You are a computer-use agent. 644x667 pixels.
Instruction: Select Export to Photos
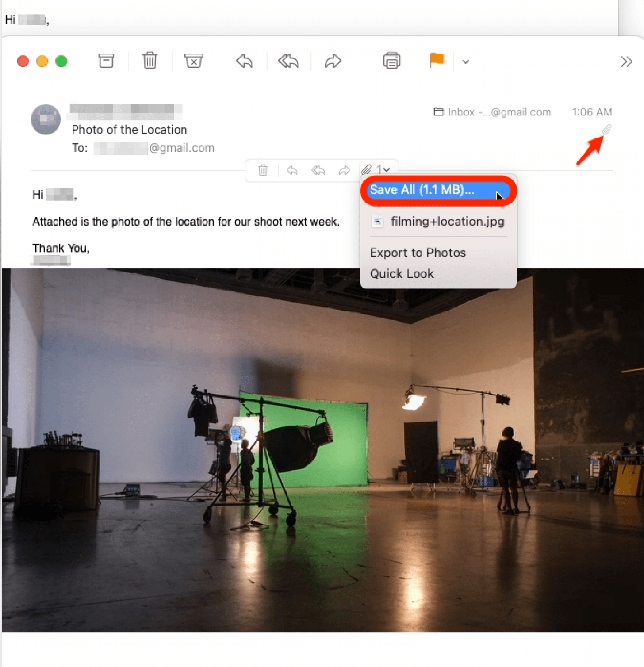(418, 253)
